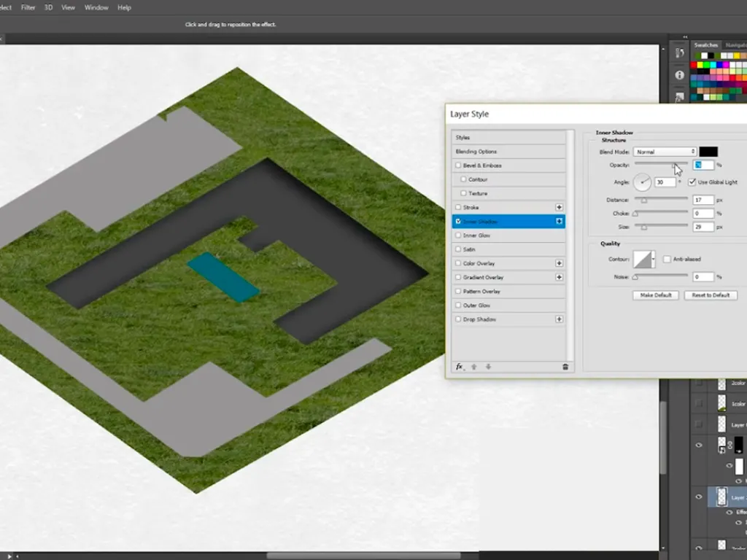The image size is (747, 560).
Task: Open the 3D menu
Action: pos(49,7)
